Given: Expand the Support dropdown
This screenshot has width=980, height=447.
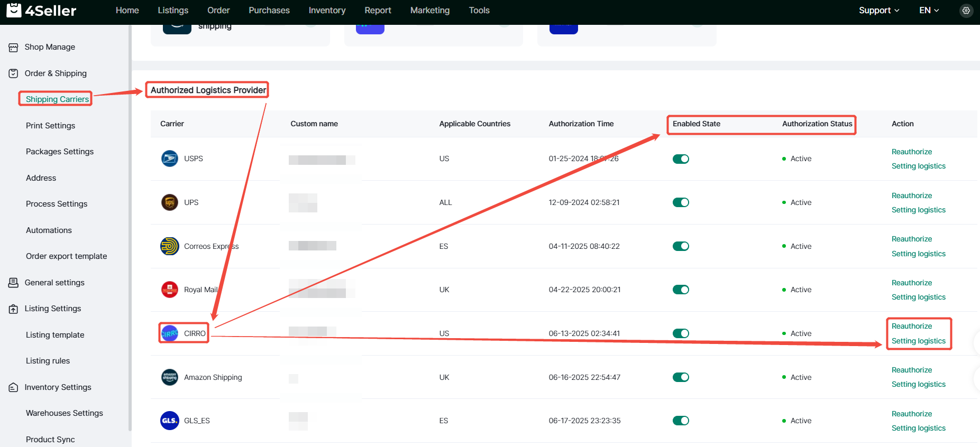Looking at the screenshot, I should tap(878, 11).
